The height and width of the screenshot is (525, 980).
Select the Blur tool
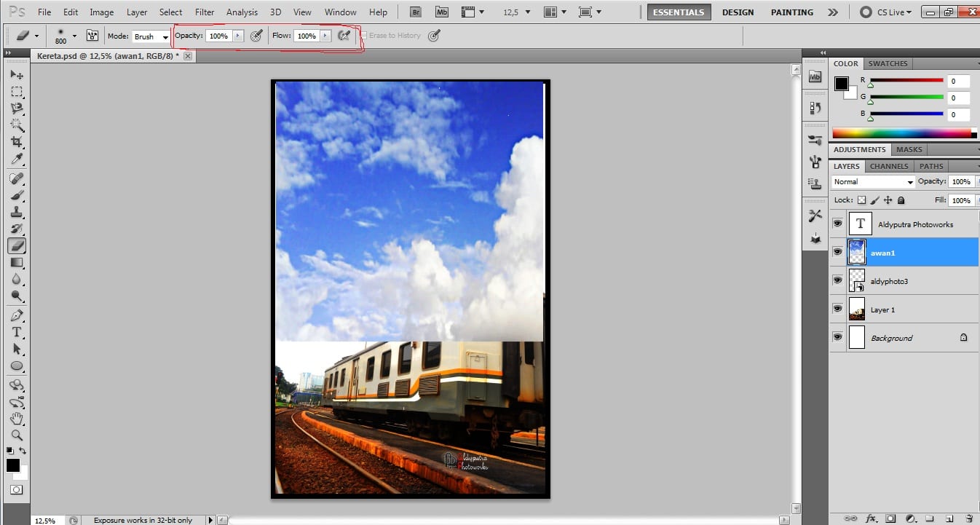click(x=16, y=280)
